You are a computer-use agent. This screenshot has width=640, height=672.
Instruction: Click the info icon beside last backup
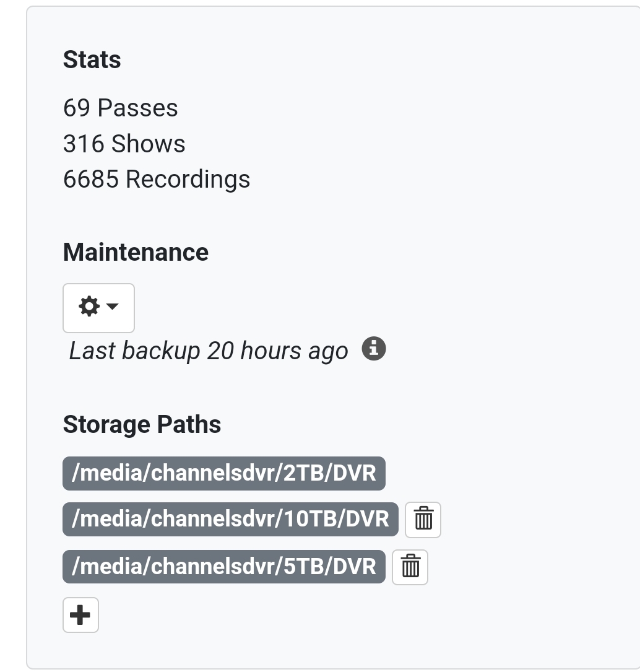point(374,349)
